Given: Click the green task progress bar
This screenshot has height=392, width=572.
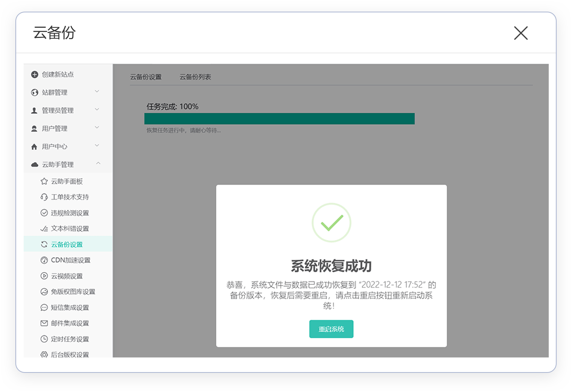Looking at the screenshot, I should pos(279,119).
